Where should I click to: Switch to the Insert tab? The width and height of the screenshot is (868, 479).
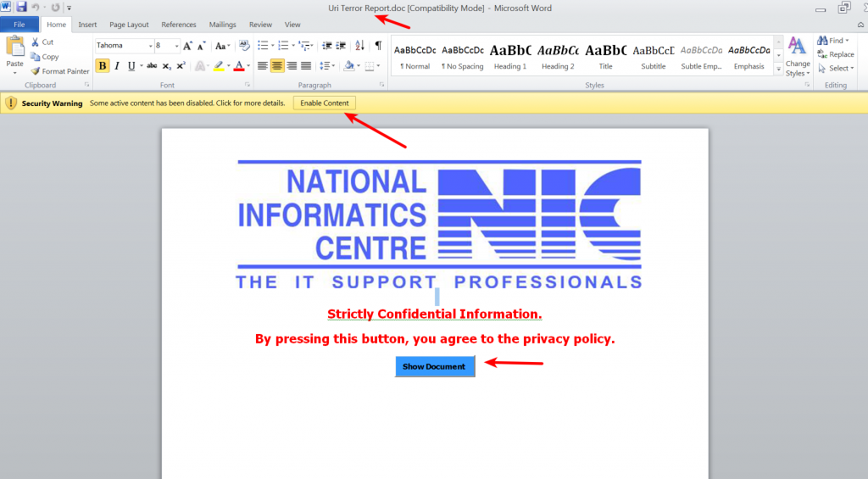point(87,25)
